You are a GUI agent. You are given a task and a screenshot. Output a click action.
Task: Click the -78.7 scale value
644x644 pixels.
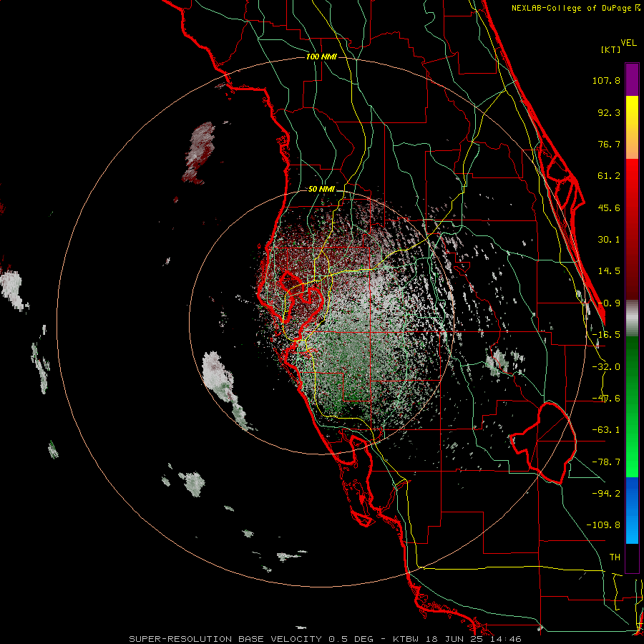click(x=606, y=462)
